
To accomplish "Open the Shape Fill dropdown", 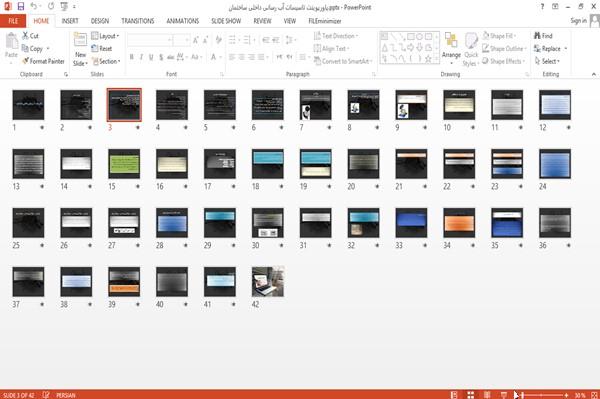I will [499, 36].
